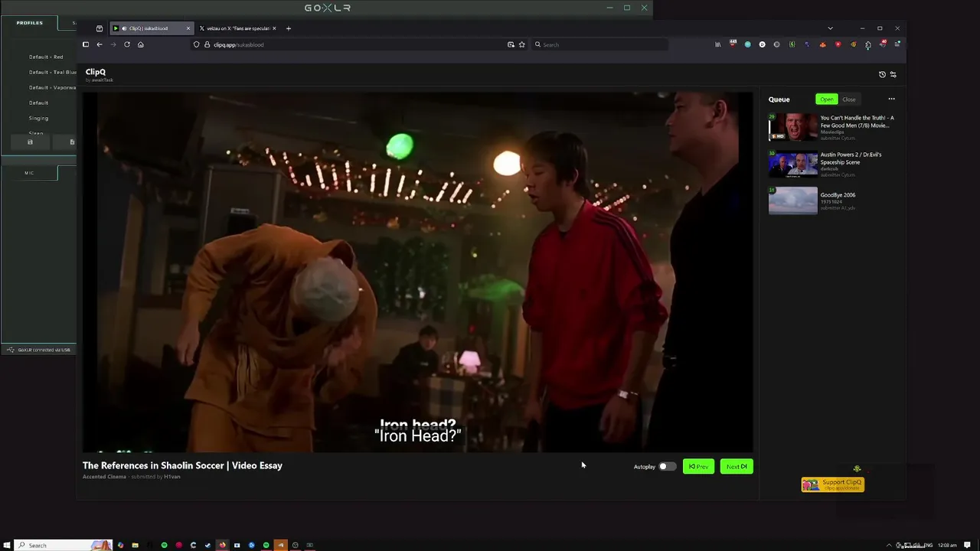Select the A Few Good Men clip thumbnail

(793, 127)
